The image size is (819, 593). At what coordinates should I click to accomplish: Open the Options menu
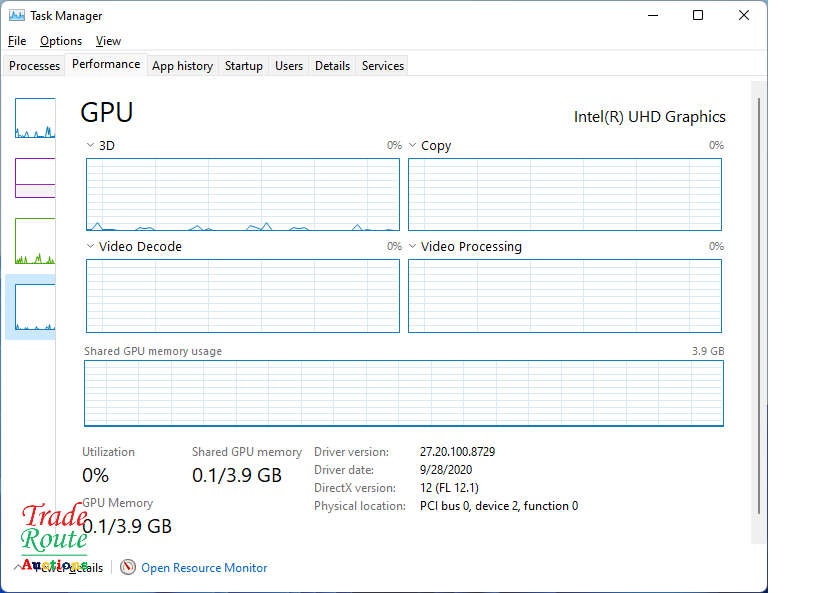click(60, 41)
